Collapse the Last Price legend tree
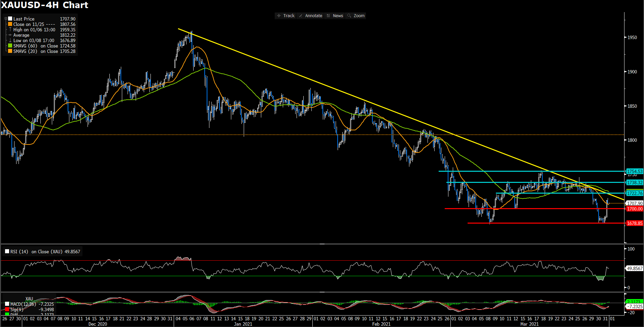This screenshot has width=644, height=327. tap(6, 19)
